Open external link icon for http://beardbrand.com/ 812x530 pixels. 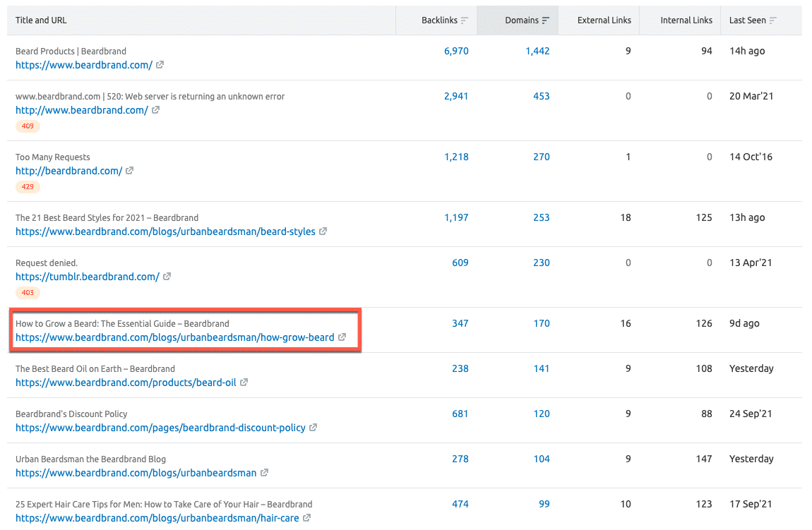point(130,171)
